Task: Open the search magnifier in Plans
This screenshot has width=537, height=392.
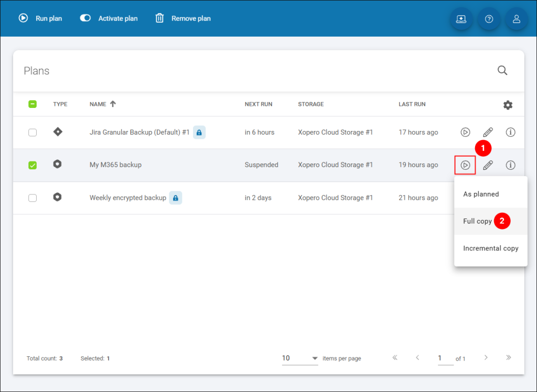Action: pyautogui.click(x=502, y=70)
